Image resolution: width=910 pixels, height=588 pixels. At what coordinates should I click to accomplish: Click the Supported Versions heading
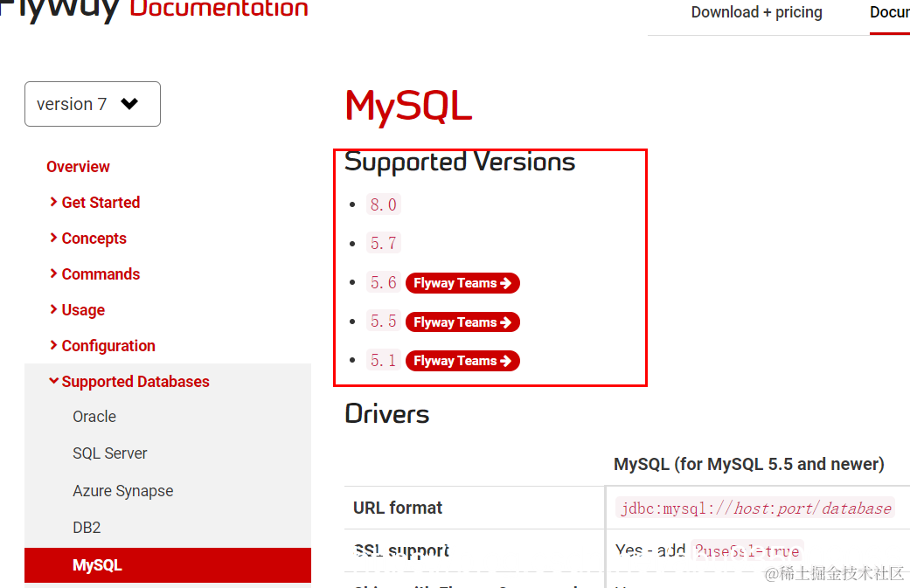pos(460,162)
